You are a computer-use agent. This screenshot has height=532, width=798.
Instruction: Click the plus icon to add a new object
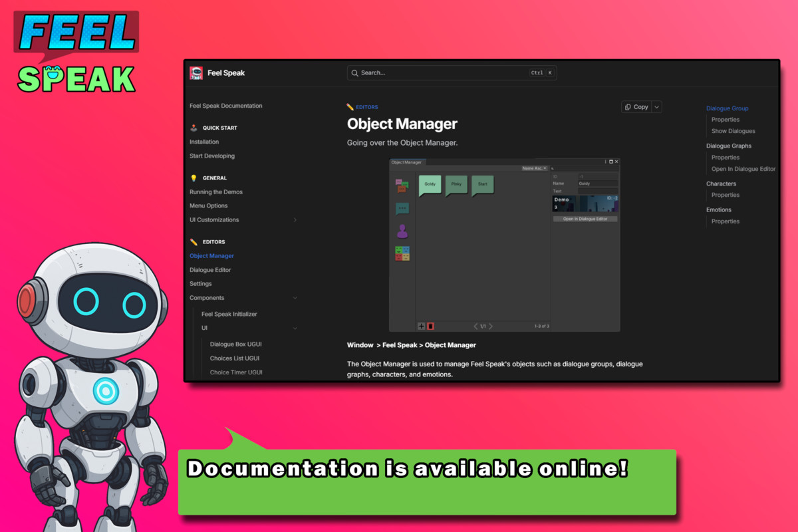pos(422,326)
